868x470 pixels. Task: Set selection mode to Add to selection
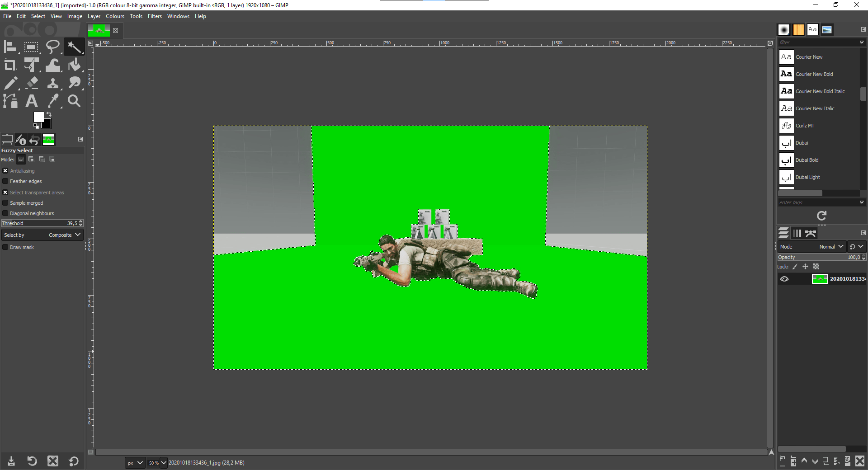pyautogui.click(x=31, y=159)
